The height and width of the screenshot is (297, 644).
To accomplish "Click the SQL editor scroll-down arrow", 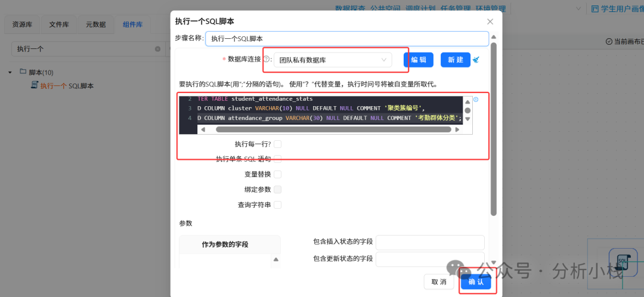I will point(467,119).
